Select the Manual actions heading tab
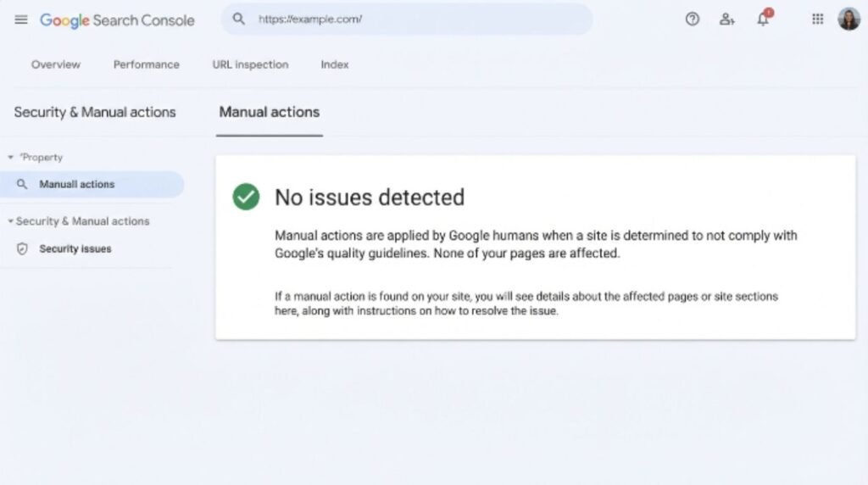The height and width of the screenshot is (485, 868). click(270, 113)
